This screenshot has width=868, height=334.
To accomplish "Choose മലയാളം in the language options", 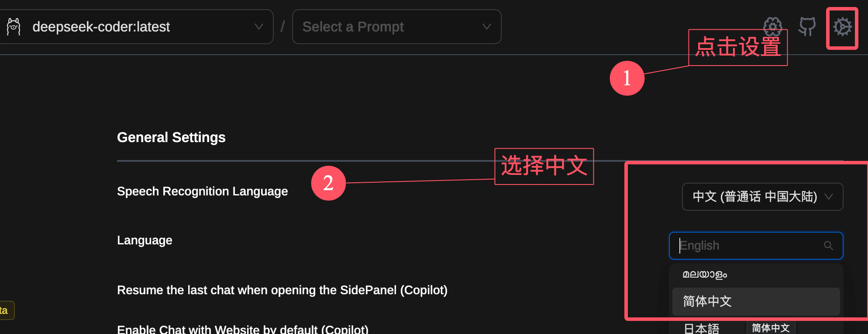I will pyautogui.click(x=705, y=275).
